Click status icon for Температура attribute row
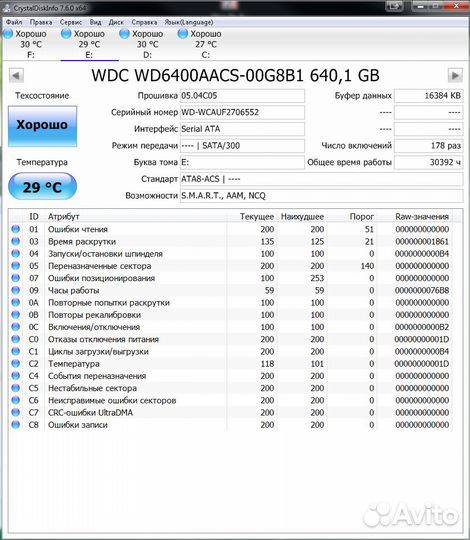 point(15,363)
